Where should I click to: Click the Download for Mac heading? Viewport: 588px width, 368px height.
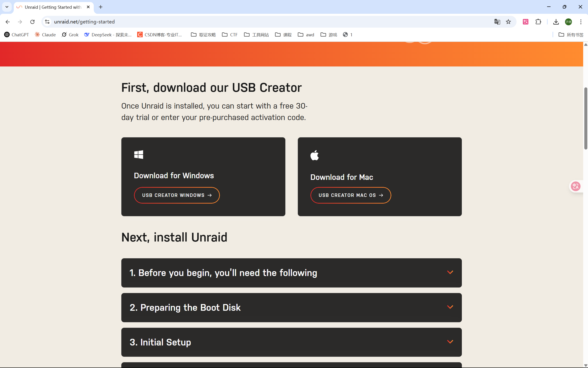pyautogui.click(x=341, y=177)
